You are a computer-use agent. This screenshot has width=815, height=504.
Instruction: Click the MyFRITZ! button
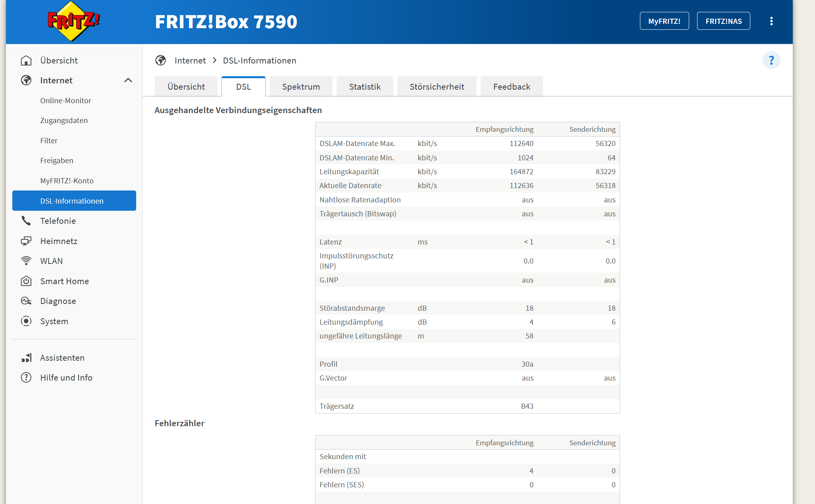(x=664, y=21)
